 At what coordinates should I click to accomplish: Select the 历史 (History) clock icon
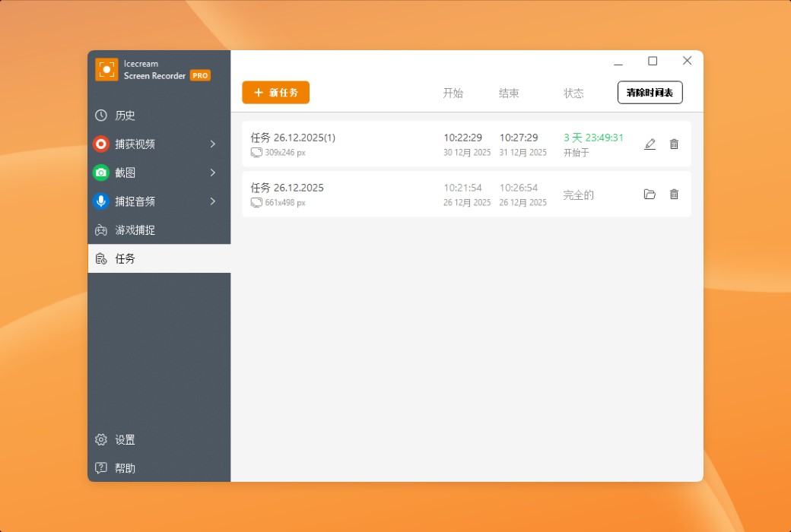pyautogui.click(x=101, y=116)
